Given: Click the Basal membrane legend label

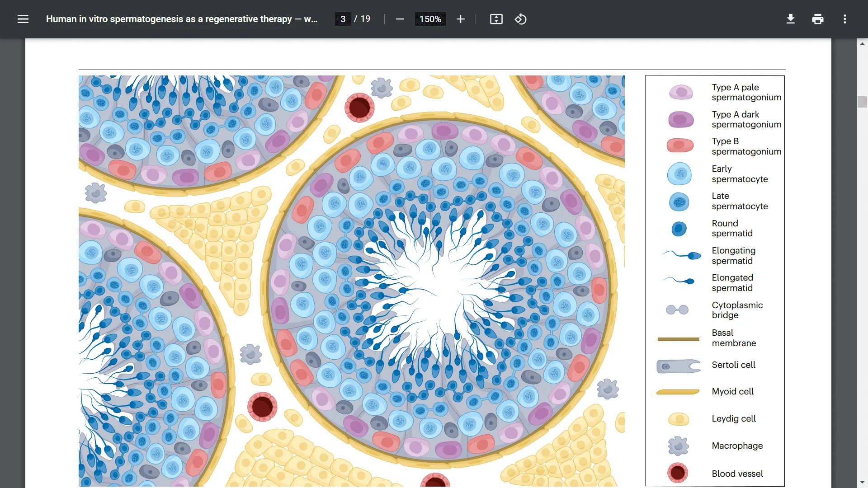Looking at the screenshot, I should click(734, 338).
